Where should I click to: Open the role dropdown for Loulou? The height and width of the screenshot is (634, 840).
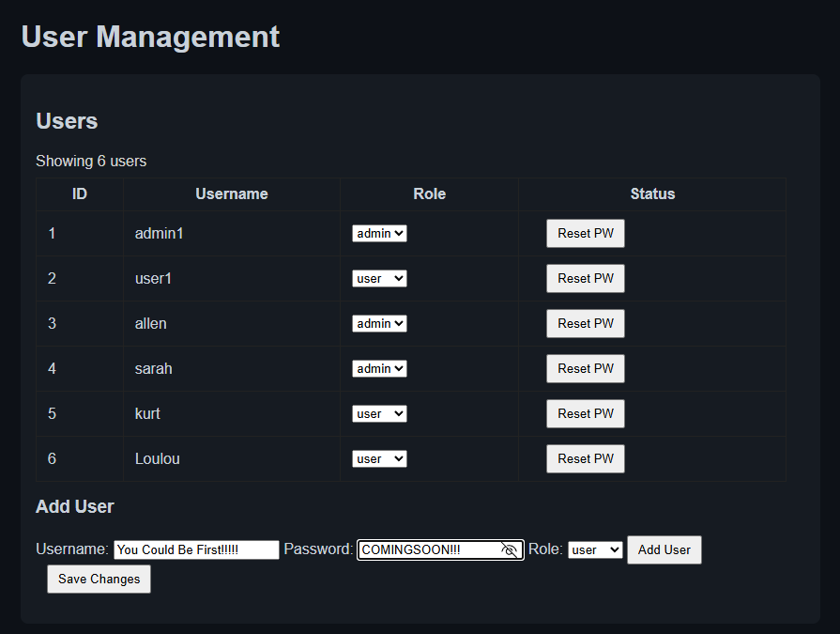pos(379,458)
